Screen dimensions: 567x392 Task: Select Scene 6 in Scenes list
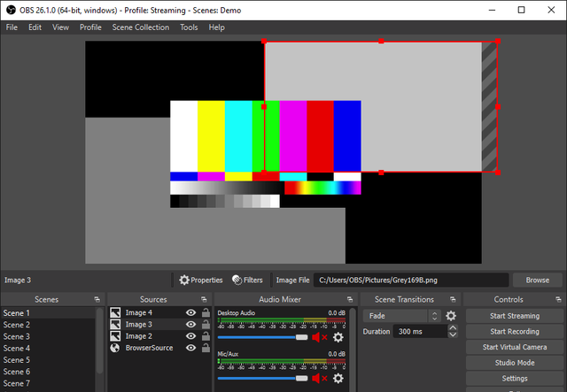(49, 372)
